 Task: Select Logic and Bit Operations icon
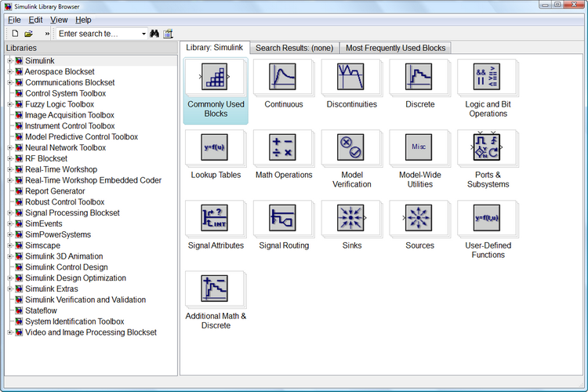coord(487,77)
